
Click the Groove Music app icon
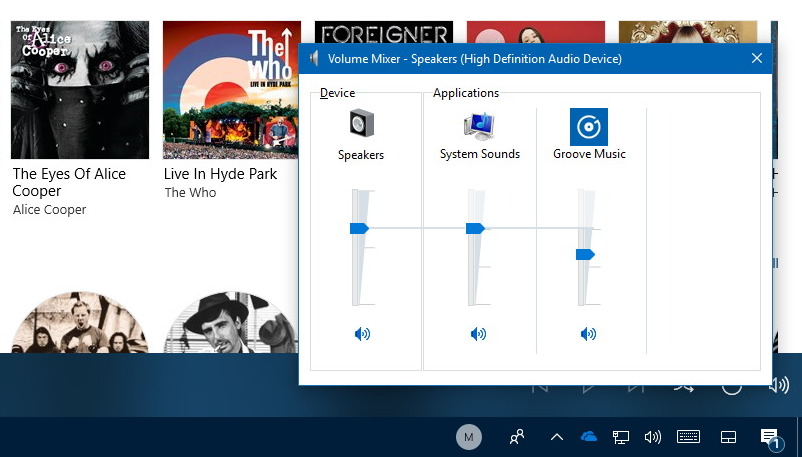coord(589,127)
